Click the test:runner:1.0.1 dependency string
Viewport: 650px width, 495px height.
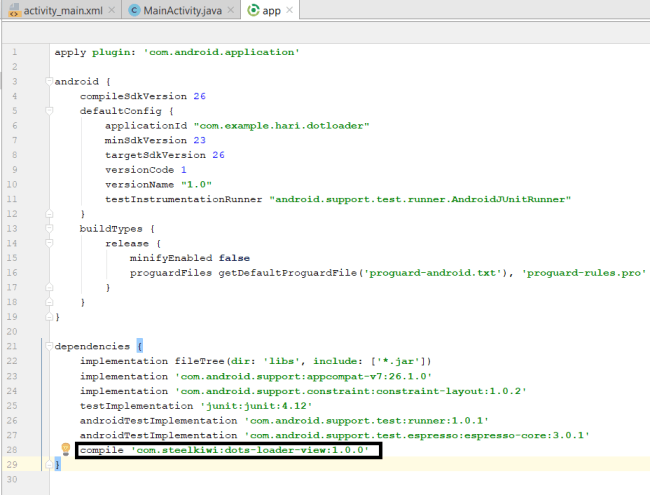click(x=366, y=421)
